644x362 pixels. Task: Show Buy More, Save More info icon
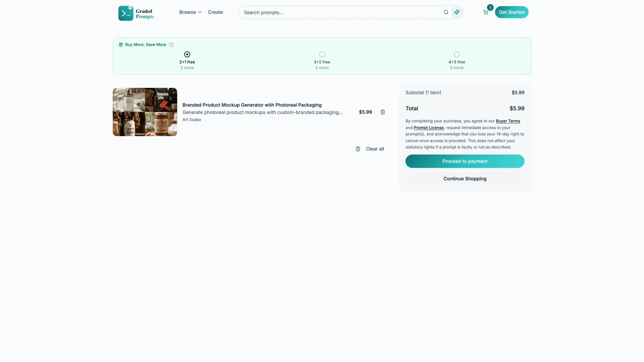pos(171,45)
